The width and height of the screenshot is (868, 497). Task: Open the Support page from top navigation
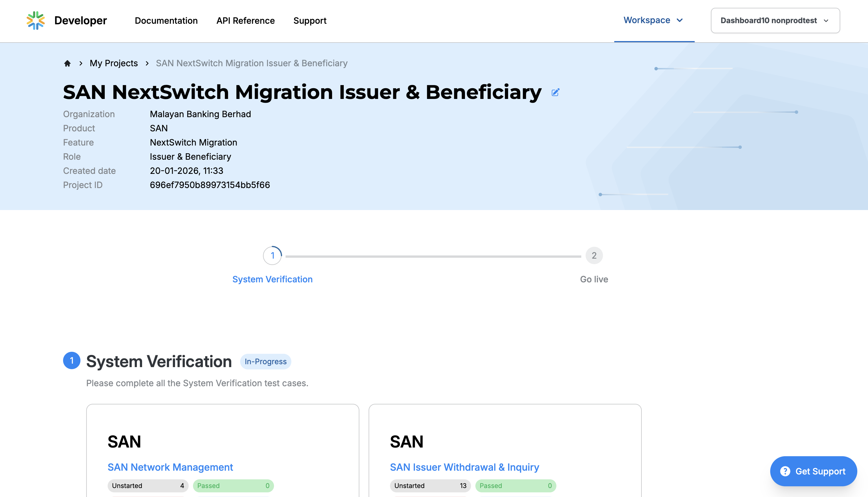(x=310, y=21)
